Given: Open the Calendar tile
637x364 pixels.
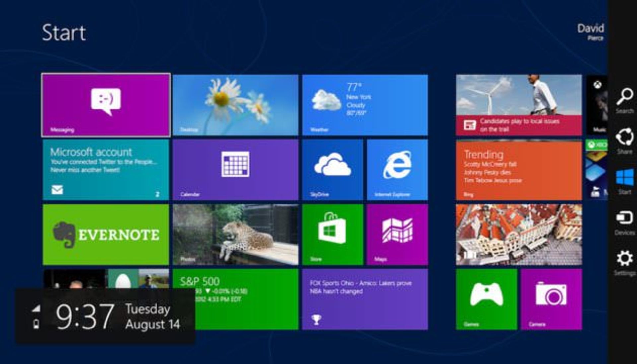Looking at the screenshot, I should (x=235, y=170).
